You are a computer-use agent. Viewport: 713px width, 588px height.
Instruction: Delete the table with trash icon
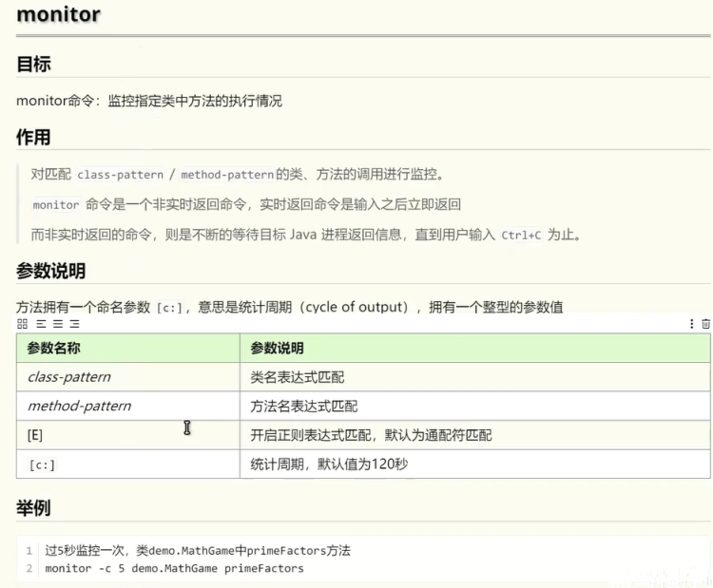(x=705, y=324)
